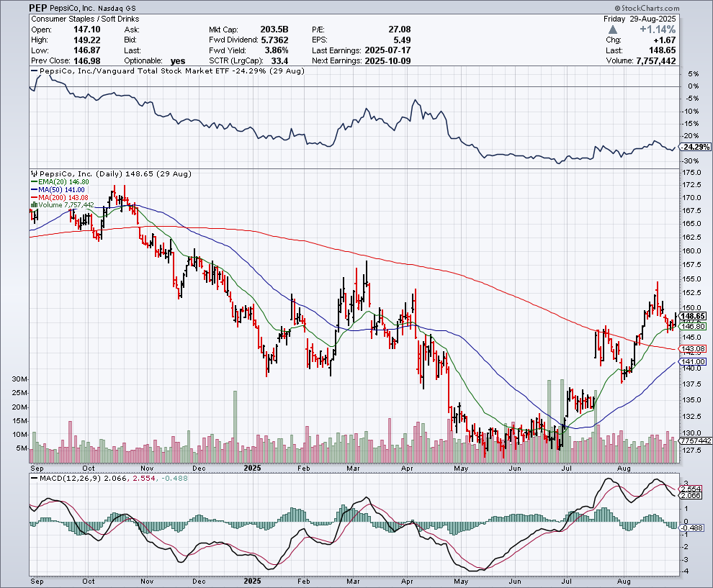Click the blue line marker beside MA(50)
This screenshot has height=588, width=713.
click(34, 189)
